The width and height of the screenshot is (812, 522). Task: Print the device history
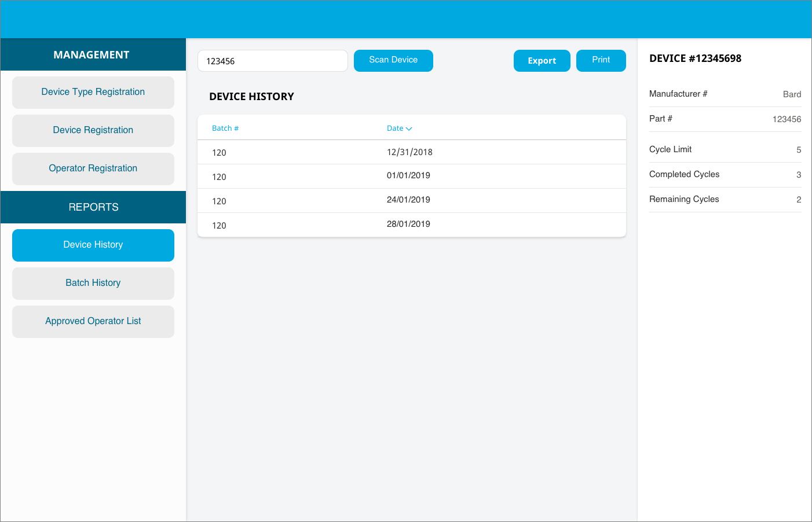coord(601,60)
